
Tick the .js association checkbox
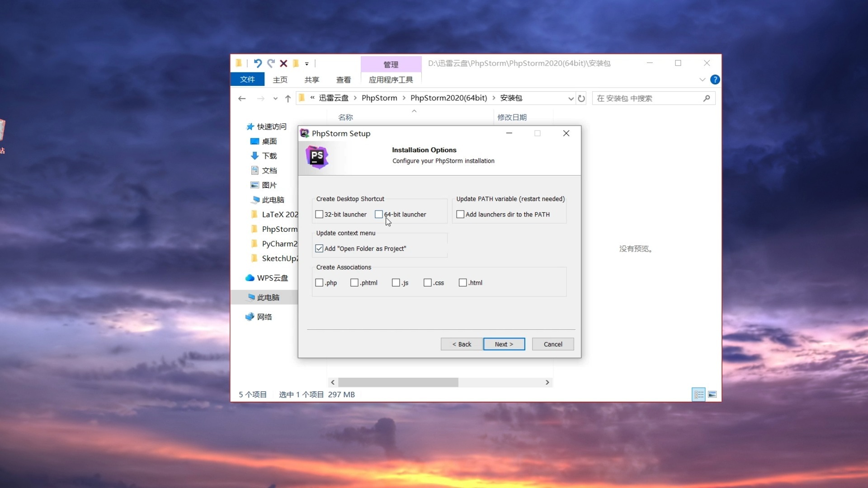tap(396, 282)
